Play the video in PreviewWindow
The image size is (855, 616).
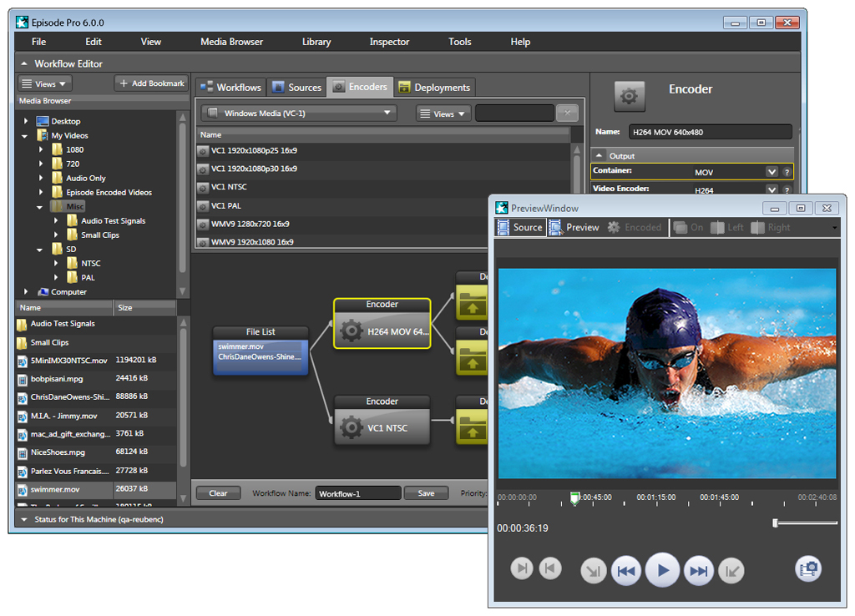662,570
